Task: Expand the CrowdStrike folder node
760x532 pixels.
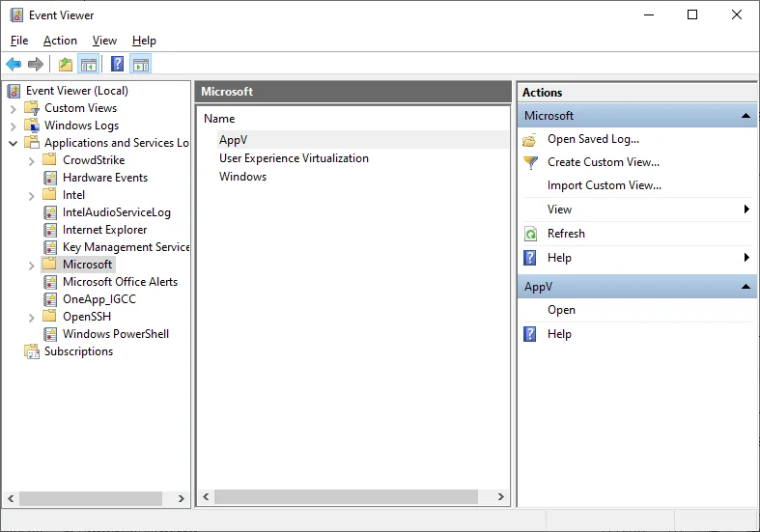Action: point(32,161)
